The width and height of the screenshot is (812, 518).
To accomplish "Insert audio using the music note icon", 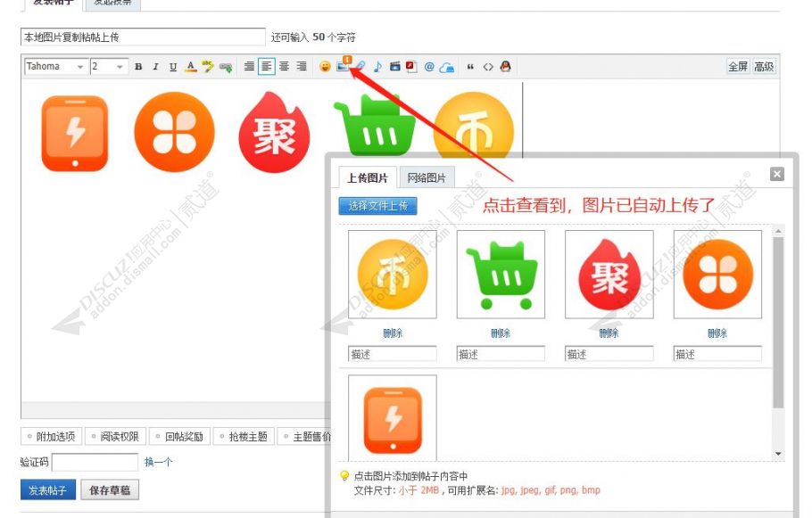I will [378, 67].
